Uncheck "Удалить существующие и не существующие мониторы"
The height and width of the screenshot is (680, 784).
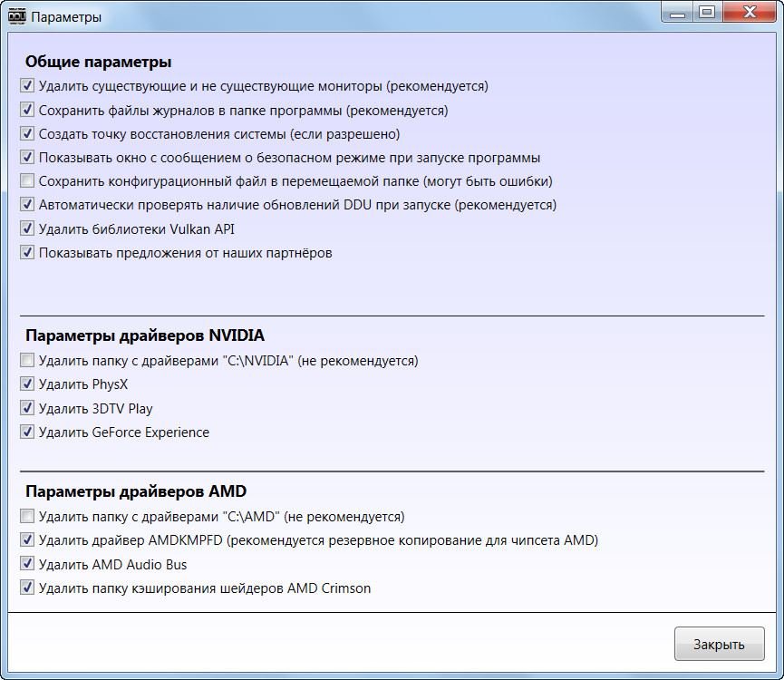coord(27,85)
